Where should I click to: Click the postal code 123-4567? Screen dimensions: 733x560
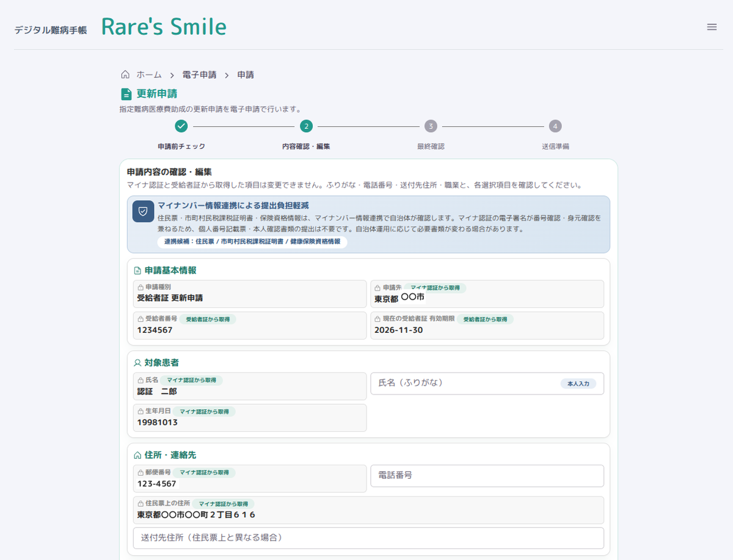(x=156, y=484)
